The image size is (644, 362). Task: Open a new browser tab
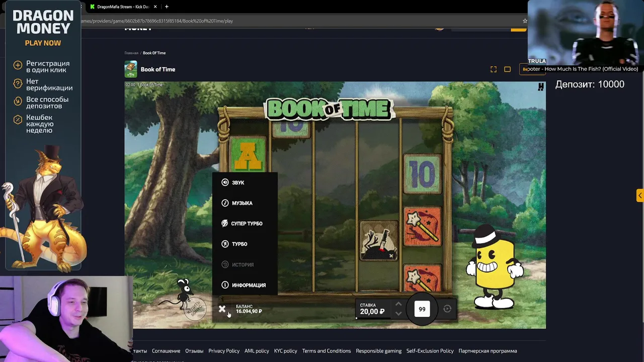click(x=167, y=7)
